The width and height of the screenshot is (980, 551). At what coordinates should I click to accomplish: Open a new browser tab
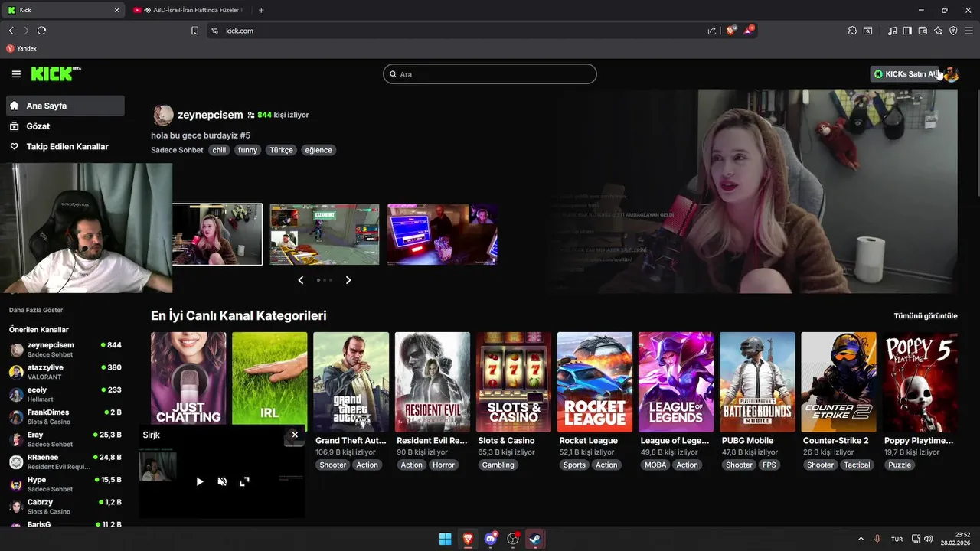tap(261, 10)
